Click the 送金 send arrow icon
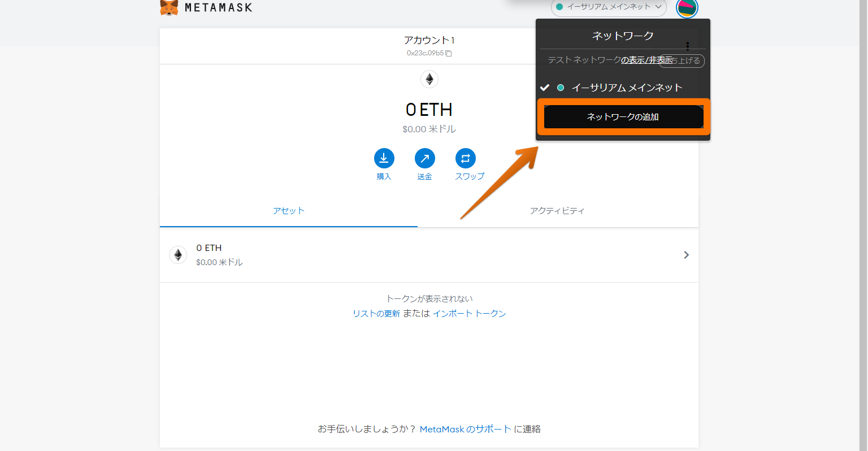Screen dimensions: 868x451 click(x=424, y=158)
